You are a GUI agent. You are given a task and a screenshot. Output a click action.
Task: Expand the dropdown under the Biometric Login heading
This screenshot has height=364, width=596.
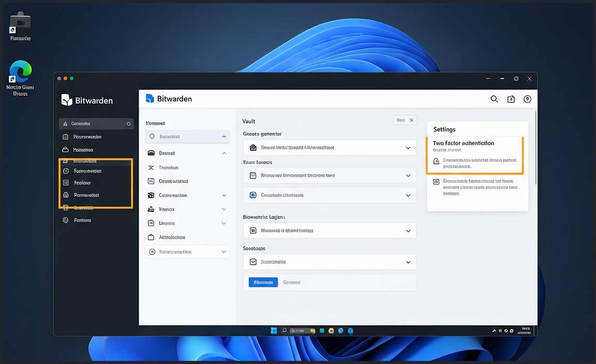coord(330,231)
